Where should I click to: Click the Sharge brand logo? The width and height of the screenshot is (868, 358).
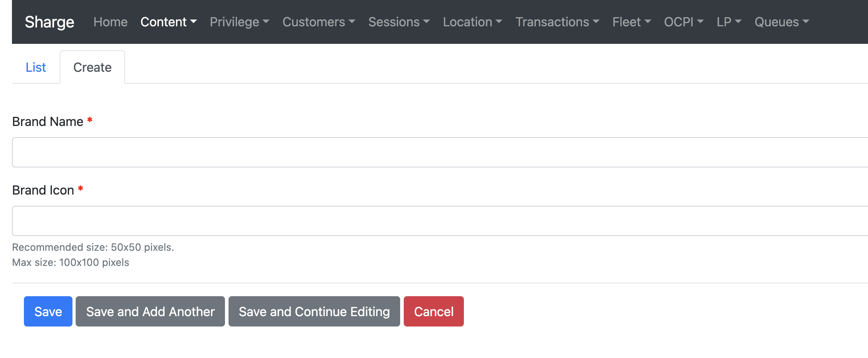pos(49,22)
